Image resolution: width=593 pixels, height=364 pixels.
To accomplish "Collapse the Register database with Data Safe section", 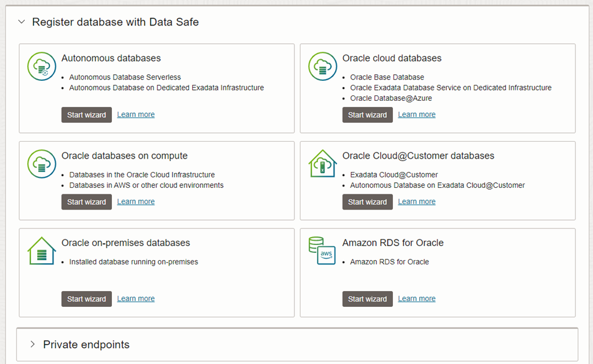I will (22, 22).
